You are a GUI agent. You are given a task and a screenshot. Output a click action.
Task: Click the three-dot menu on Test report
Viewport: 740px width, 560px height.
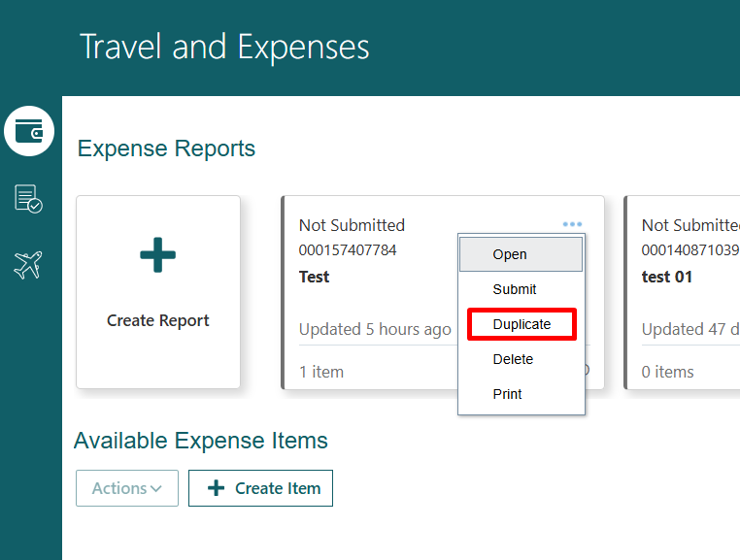[x=572, y=224]
